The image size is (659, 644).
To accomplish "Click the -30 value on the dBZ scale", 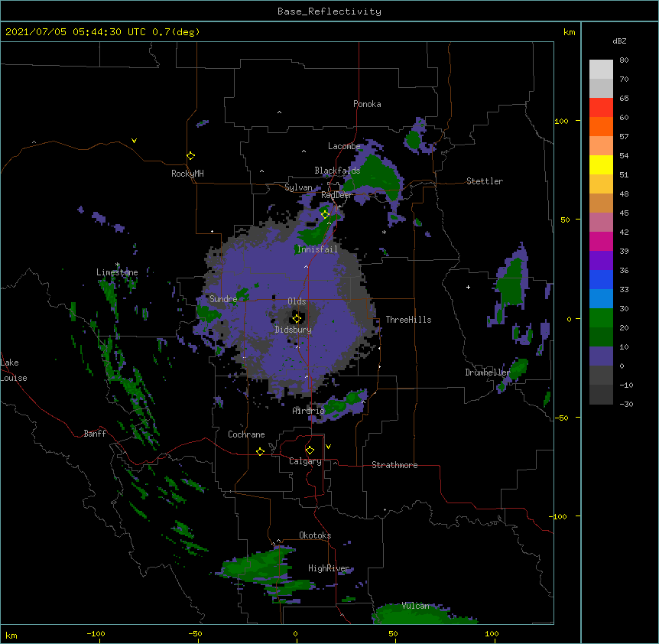I will (x=626, y=405).
